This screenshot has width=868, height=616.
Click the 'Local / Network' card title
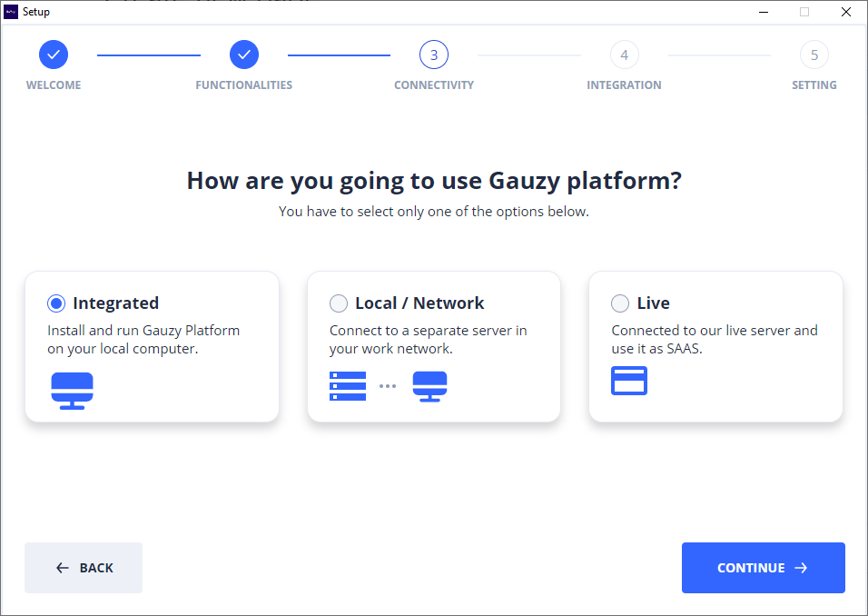[x=419, y=303]
